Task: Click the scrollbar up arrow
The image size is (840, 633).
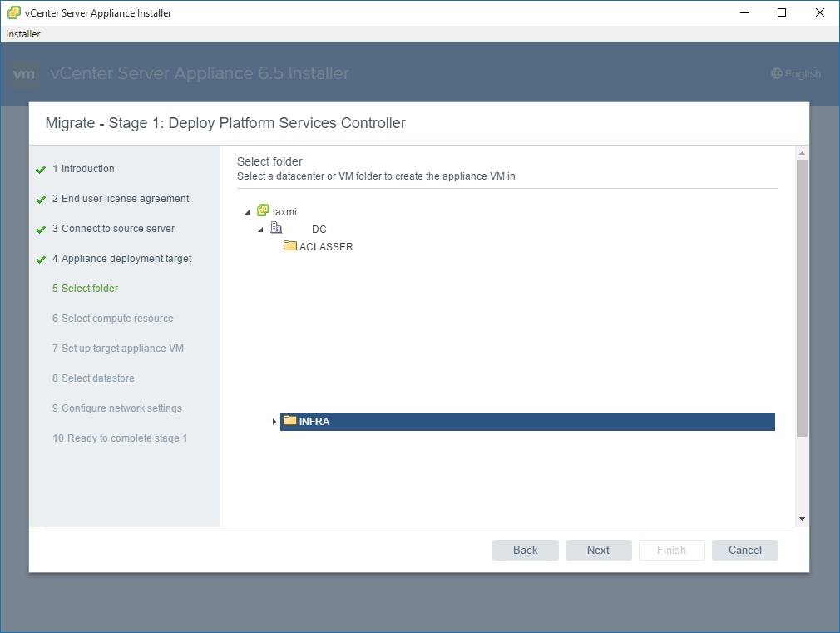Action: click(x=802, y=153)
